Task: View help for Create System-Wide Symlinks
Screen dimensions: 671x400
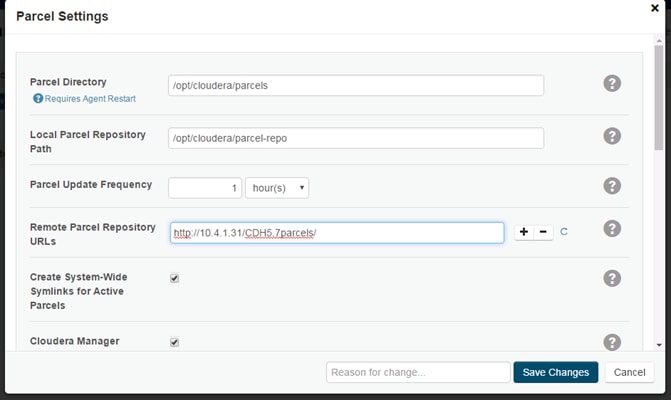Action: pyautogui.click(x=612, y=278)
